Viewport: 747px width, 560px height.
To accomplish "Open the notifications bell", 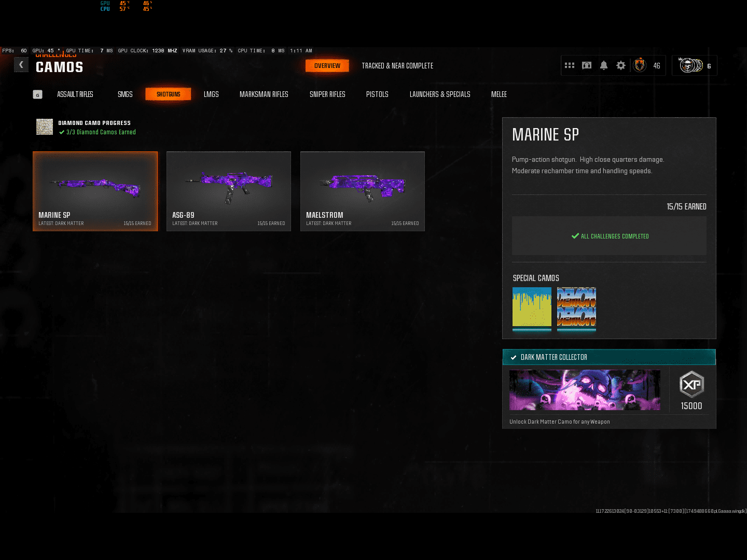I will point(604,65).
